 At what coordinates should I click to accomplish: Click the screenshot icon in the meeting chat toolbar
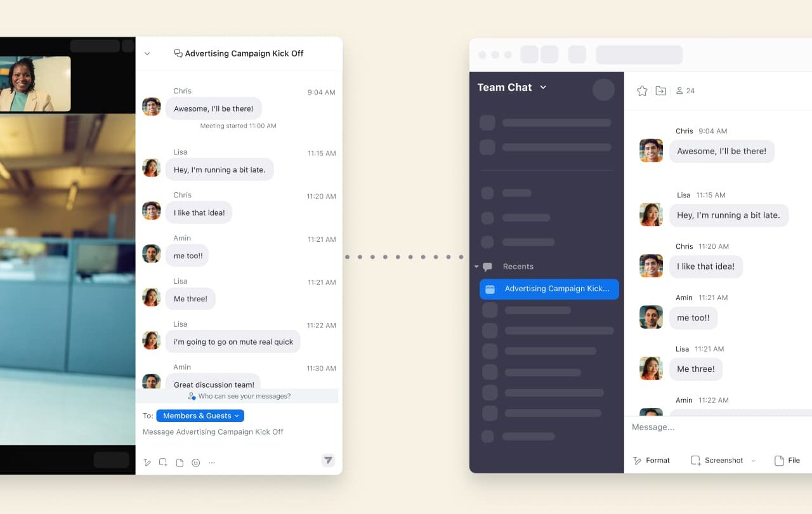(163, 463)
